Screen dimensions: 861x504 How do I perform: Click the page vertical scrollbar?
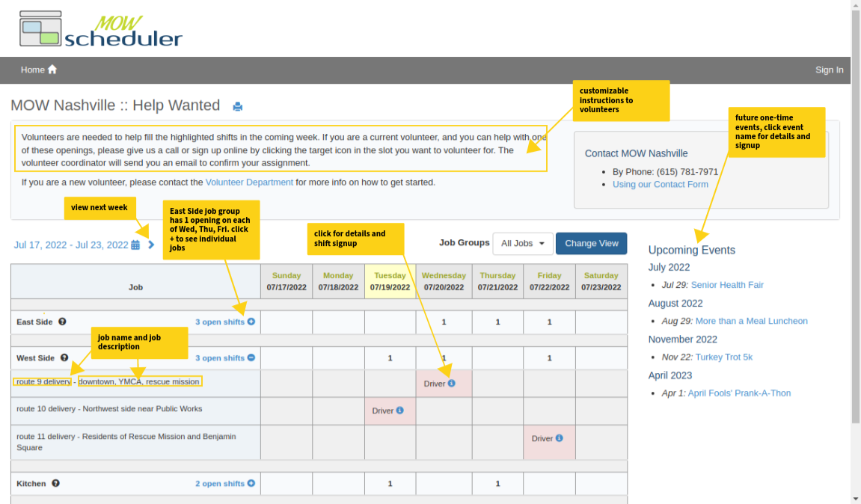(856, 217)
